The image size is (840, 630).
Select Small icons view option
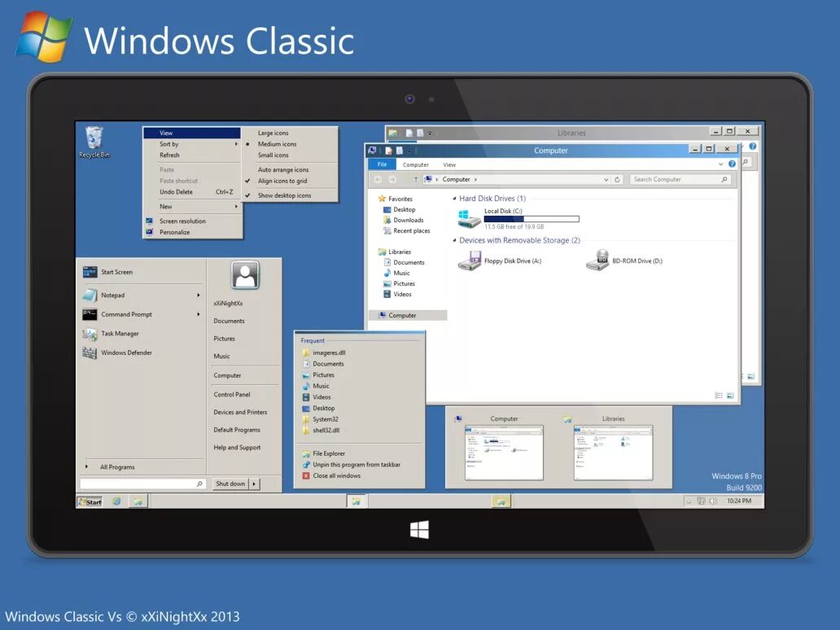tap(273, 155)
